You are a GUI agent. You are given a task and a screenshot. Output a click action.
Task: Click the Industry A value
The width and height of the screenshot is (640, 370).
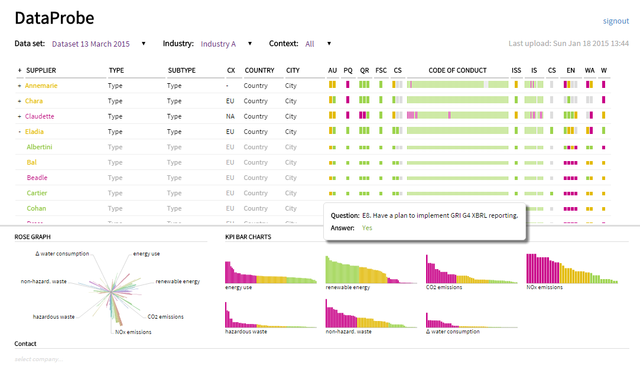218,44
